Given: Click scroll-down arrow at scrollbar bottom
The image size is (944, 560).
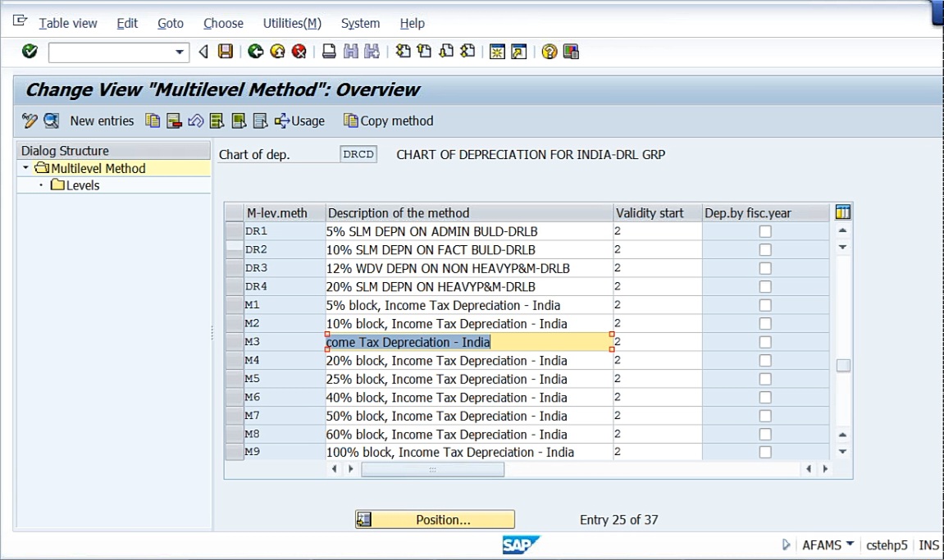Looking at the screenshot, I should coord(843,452).
